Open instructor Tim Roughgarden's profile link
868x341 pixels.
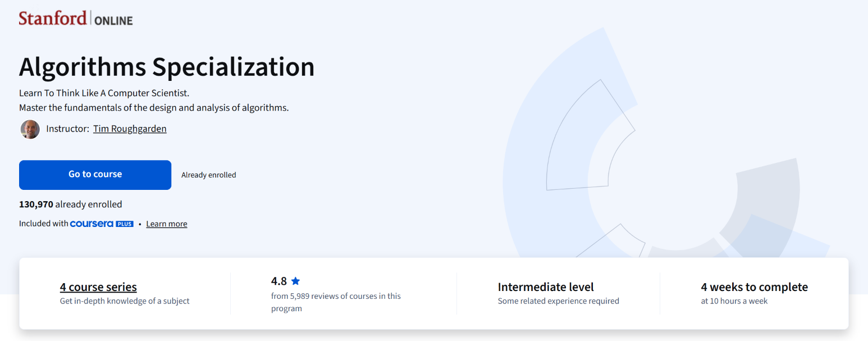pyautogui.click(x=130, y=129)
